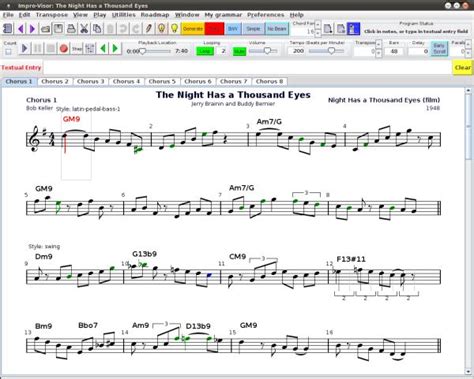Screen dimensions: 474x379
Task: Stop playback with the stop icon
Action: (51, 49)
